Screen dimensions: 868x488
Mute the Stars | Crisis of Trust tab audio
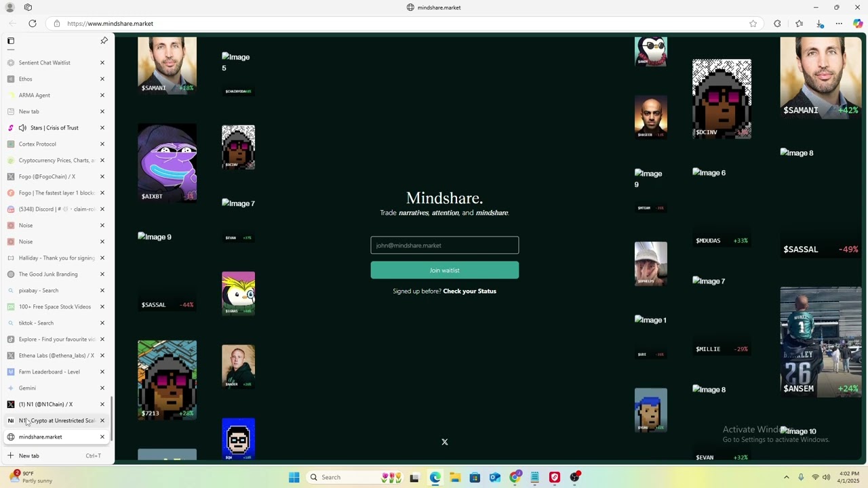22,127
